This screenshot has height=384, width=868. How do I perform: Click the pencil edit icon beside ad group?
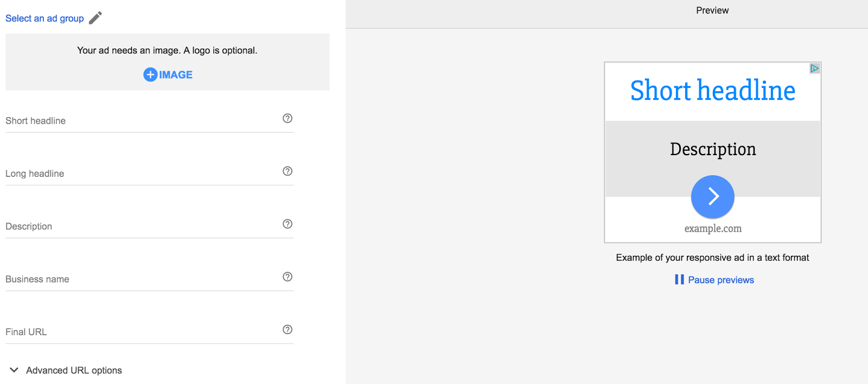tap(95, 17)
